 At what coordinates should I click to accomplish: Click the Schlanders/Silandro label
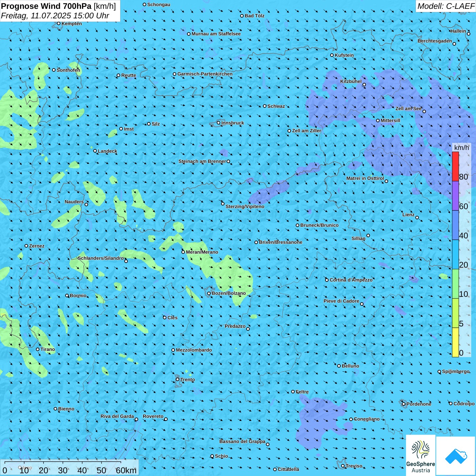pos(101,258)
